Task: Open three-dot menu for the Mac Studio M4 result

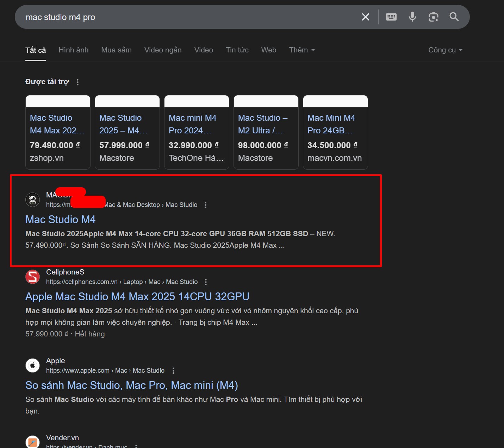Action: (206, 205)
